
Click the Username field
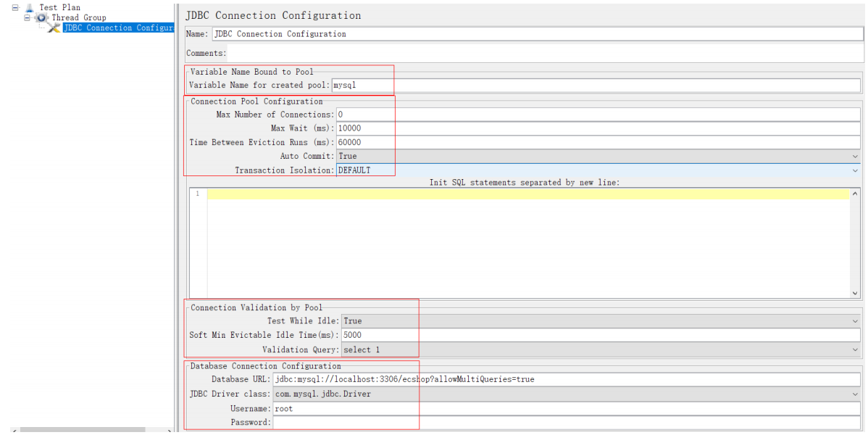coord(567,408)
